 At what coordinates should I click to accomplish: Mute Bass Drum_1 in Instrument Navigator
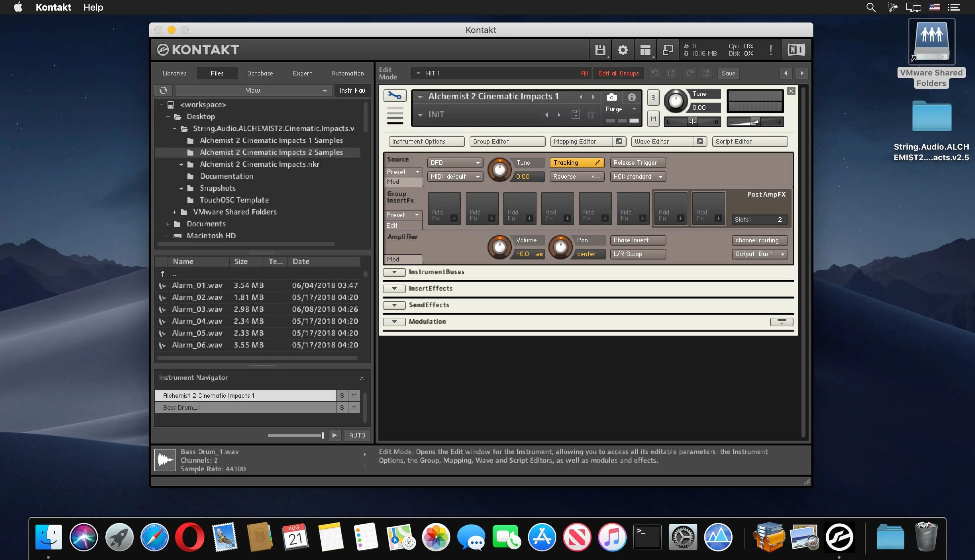point(354,407)
